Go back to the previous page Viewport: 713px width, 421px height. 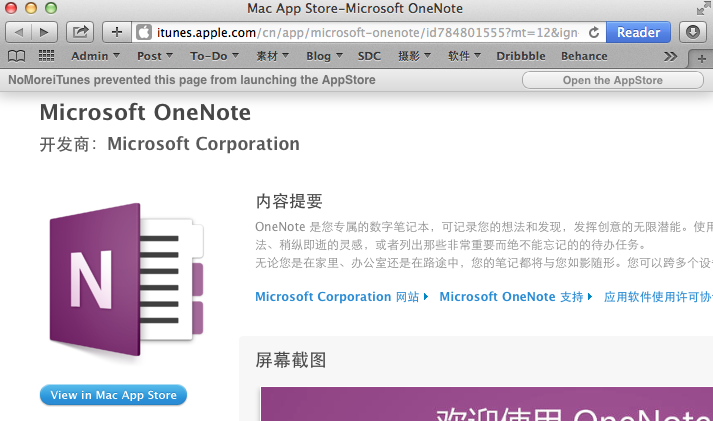22,32
